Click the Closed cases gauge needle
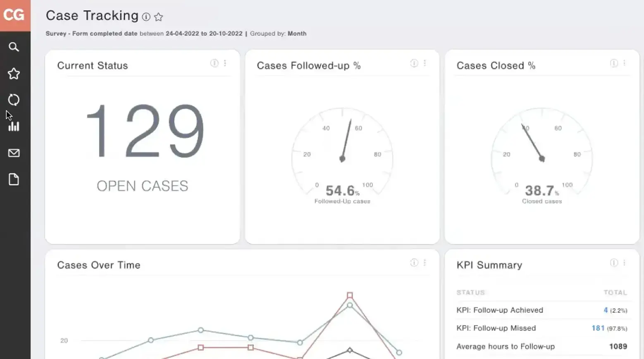This screenshot has height=359, width=644. [533, 143]
